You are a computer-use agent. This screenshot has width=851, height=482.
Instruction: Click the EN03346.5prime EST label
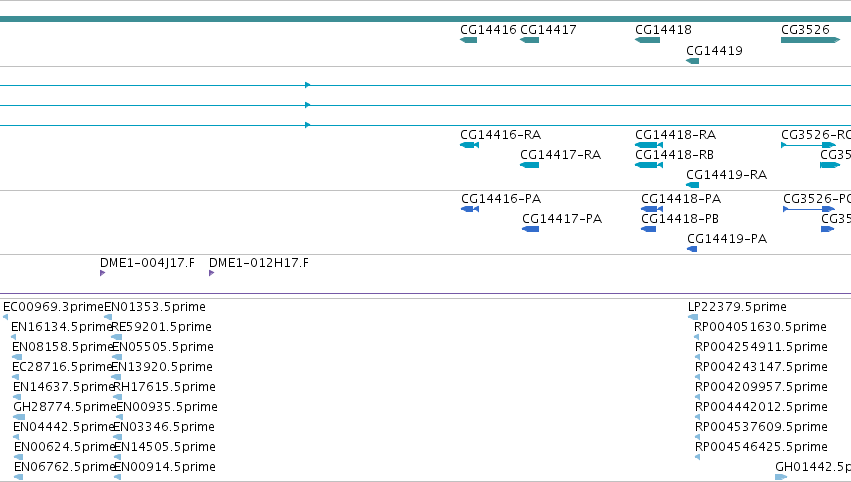click(x=164, y=427)
